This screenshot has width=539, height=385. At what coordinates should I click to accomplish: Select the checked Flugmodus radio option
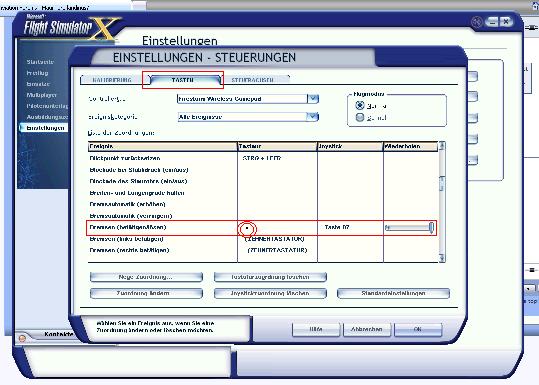coord(360,105)
